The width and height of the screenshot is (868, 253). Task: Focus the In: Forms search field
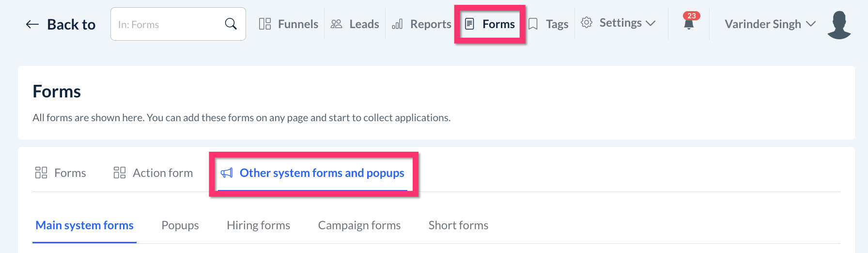[167, 24]
